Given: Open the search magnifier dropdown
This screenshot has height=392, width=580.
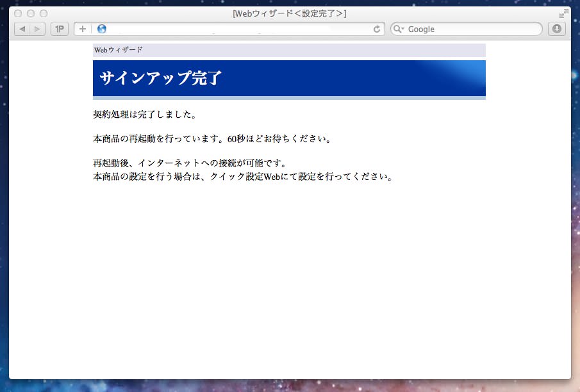Looking at the screenshot, I should [398, 29].
